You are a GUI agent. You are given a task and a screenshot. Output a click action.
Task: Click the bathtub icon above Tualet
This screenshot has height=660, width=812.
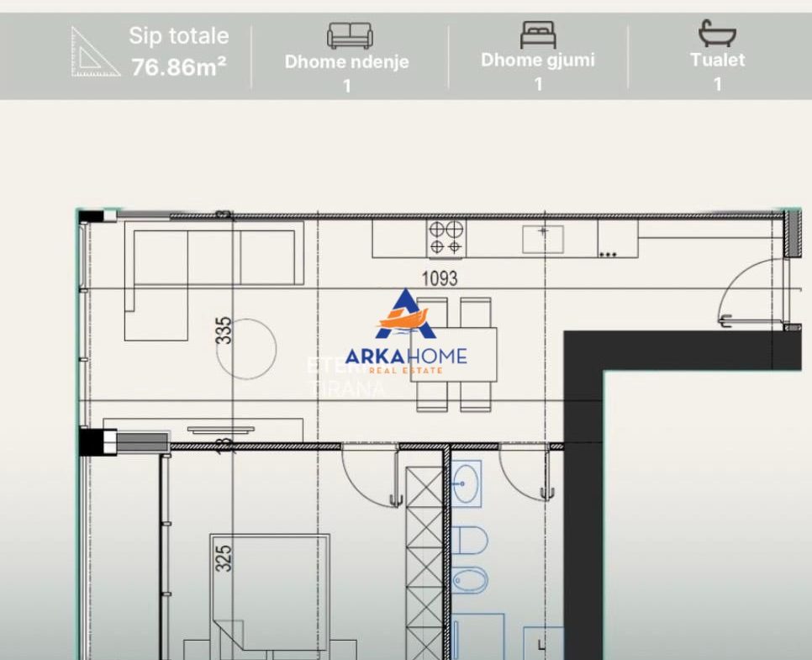click(x=717, y=34)
